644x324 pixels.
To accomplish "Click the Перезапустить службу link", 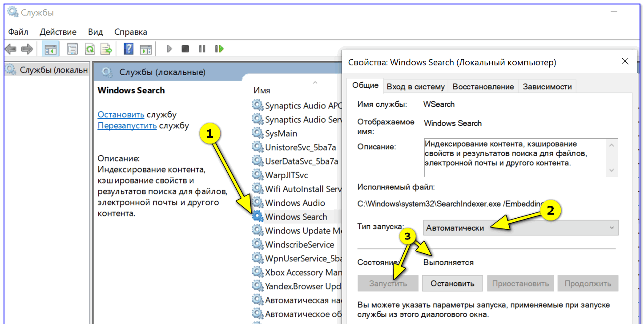I will point(127,125).
